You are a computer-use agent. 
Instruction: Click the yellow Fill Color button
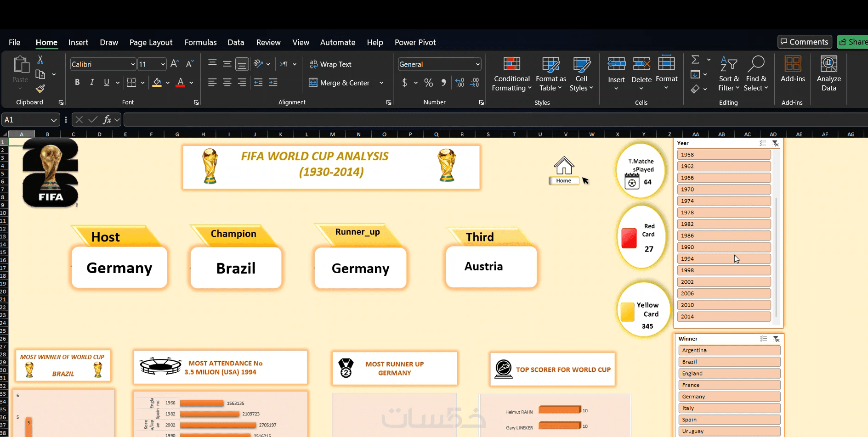157,83
